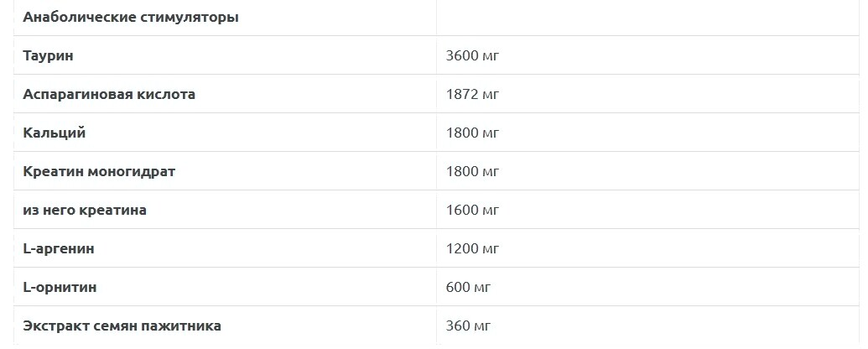Select the '1872 мг' value
Image resolution: width=868 pixels, height=349 pixels.
(472, 95)
